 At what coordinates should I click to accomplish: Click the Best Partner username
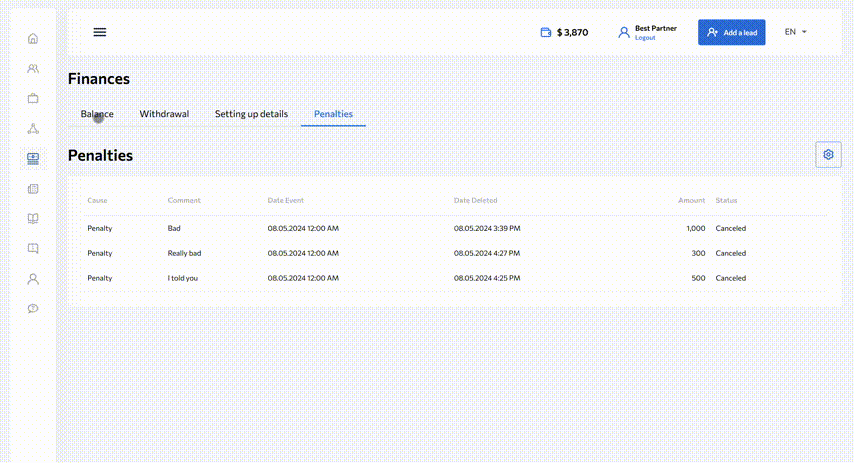(656, 28)
